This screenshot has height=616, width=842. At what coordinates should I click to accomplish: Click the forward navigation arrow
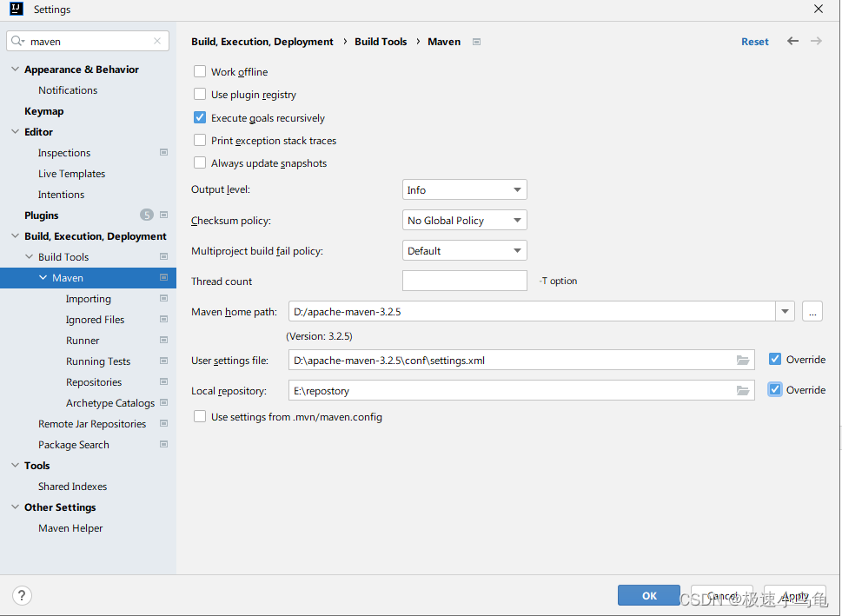coord(816,42)
